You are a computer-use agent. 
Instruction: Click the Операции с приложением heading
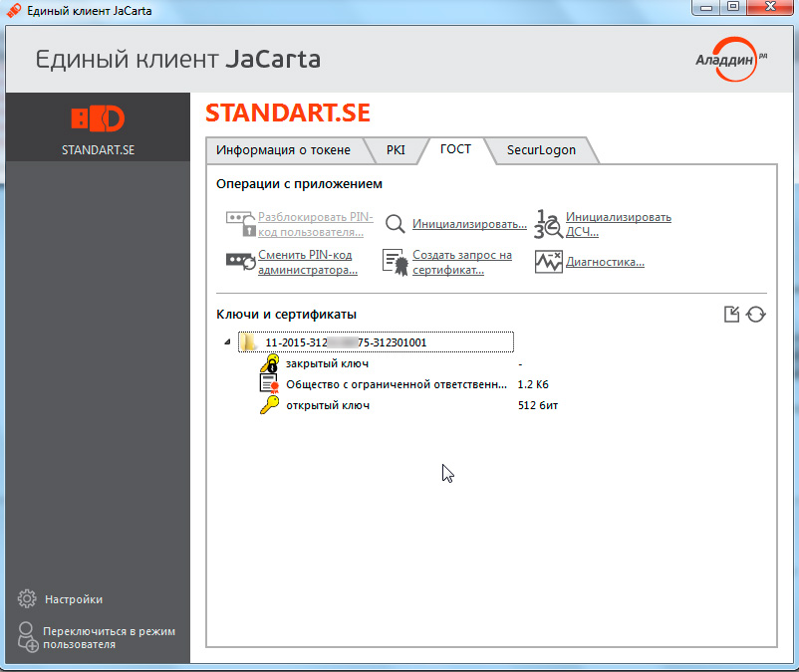(299, 184)
